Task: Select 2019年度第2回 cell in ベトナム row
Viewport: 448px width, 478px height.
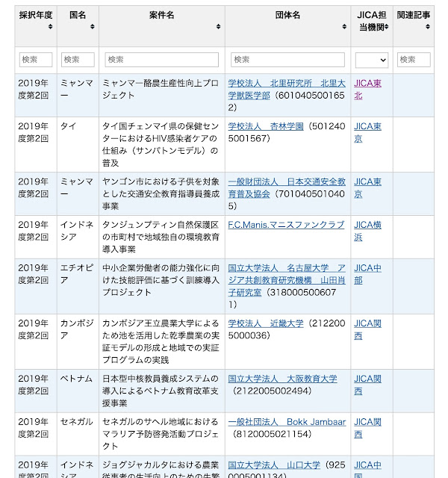Action: coord(36,391)
